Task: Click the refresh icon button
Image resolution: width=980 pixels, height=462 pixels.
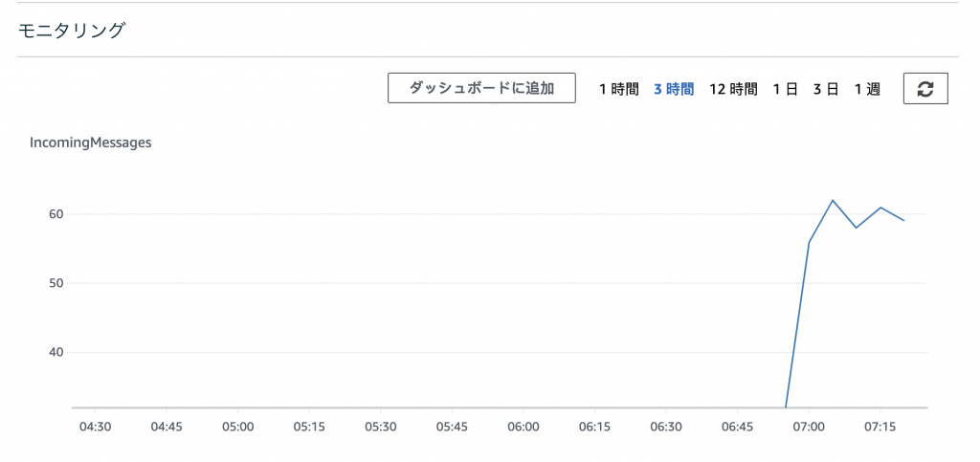Action: (925, 89)
